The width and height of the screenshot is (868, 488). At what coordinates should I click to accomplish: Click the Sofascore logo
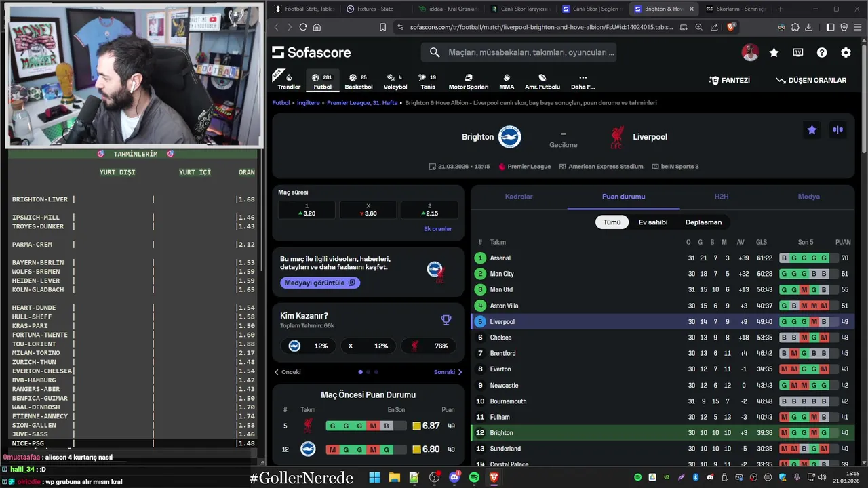point(311,52)
